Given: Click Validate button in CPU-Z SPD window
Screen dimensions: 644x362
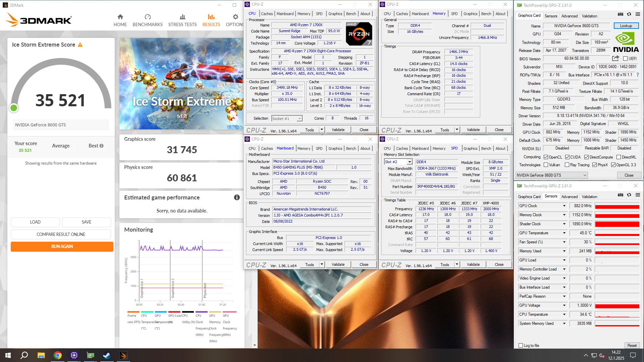Looking at the screenshot, I should click(x=473, y=264).
